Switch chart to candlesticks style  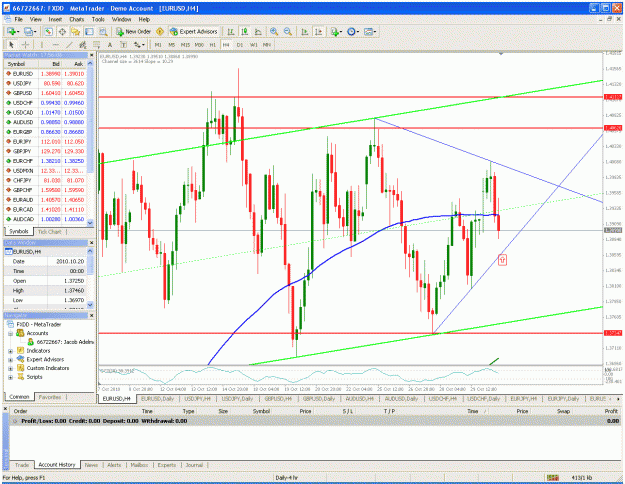(x=244, y=31)
